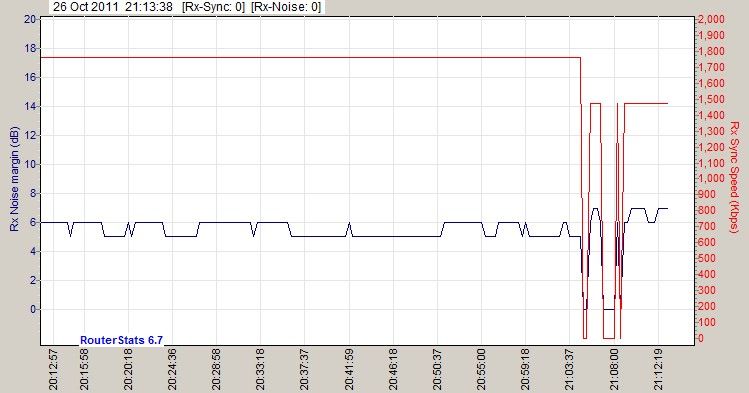Click the Rx Noise margin (dB) axis title
The width and height of the screenshot is (749, 393).
pos(14,179)
